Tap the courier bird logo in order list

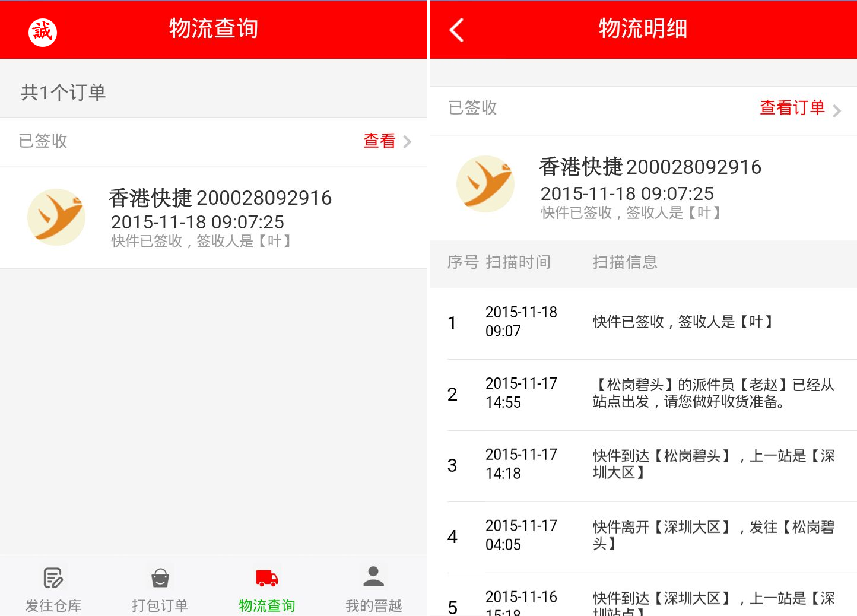coord(56,217)
